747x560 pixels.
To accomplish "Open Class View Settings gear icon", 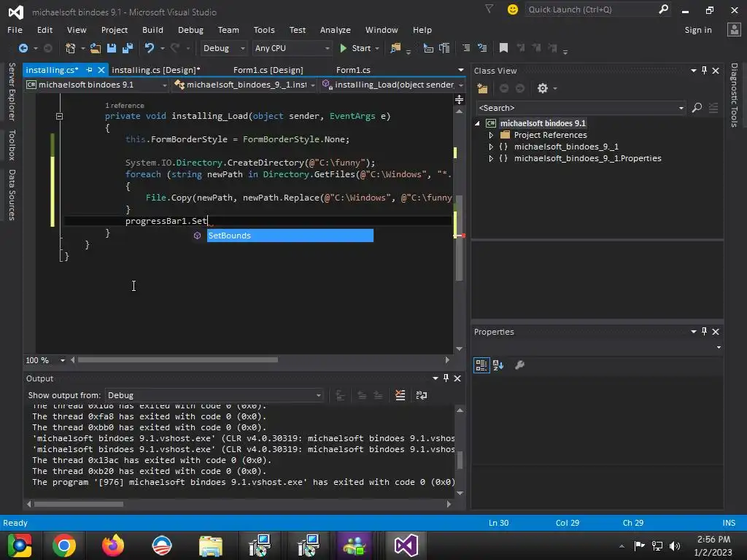I will click(x=542, y=88).
